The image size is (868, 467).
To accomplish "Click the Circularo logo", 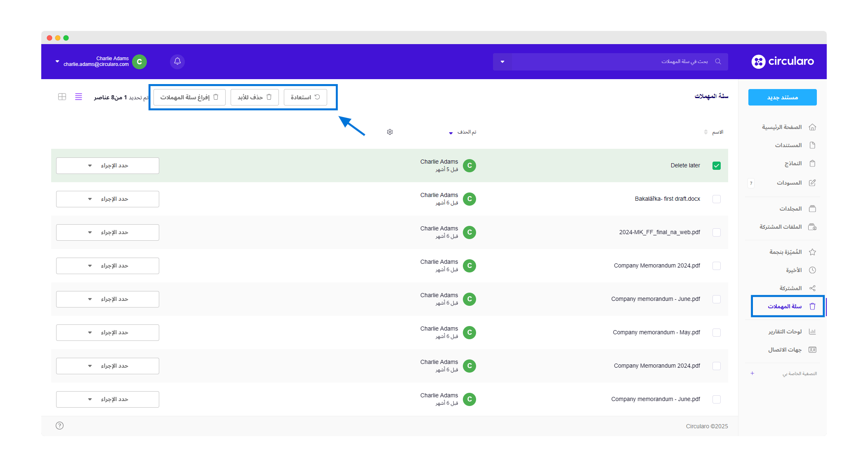I will tap(783, 61).
